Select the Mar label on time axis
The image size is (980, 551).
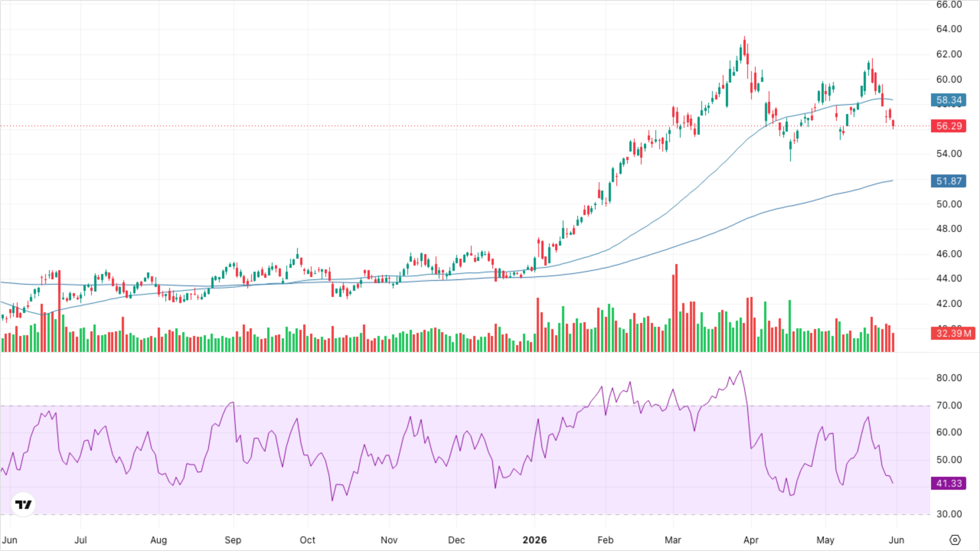[x=673, y=540]
